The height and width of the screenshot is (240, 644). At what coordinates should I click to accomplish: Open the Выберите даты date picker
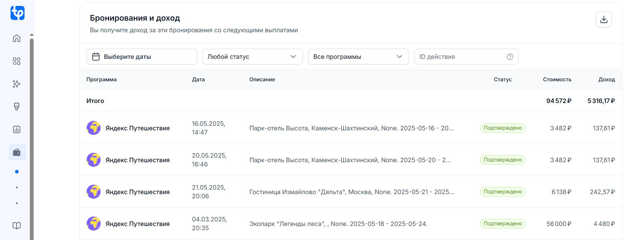tap(142, 57)
